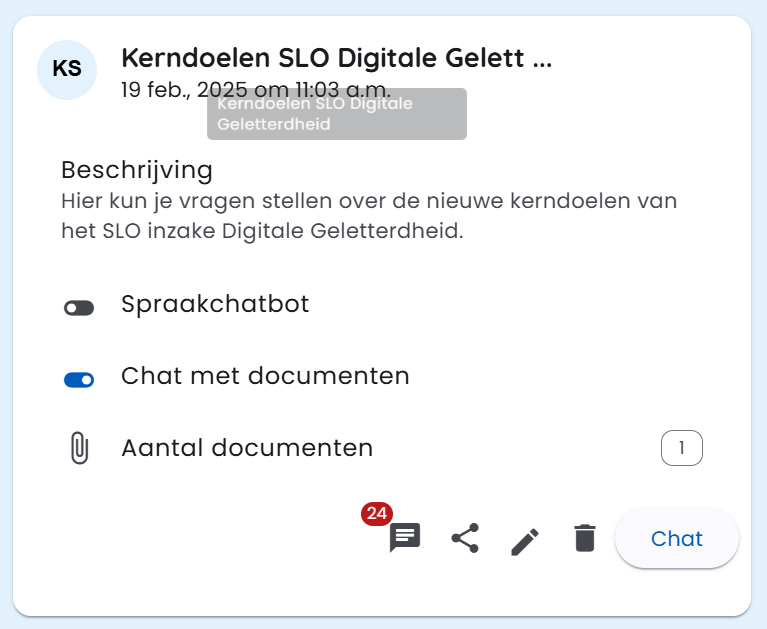Click the share chatbot icon

(465, 539)
